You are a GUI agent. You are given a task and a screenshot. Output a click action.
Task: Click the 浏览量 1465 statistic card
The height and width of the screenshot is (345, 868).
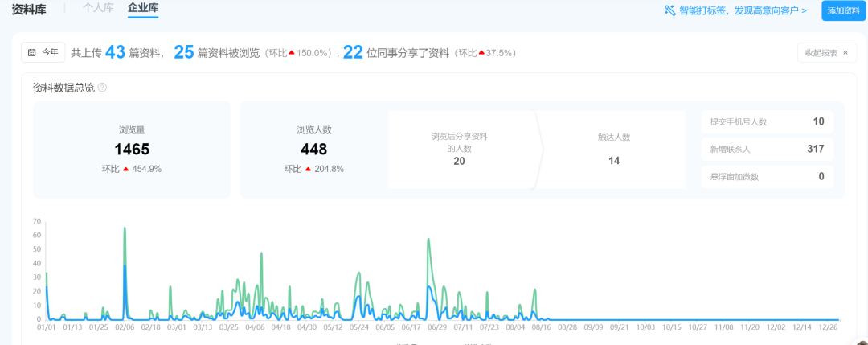click(132, 150)
